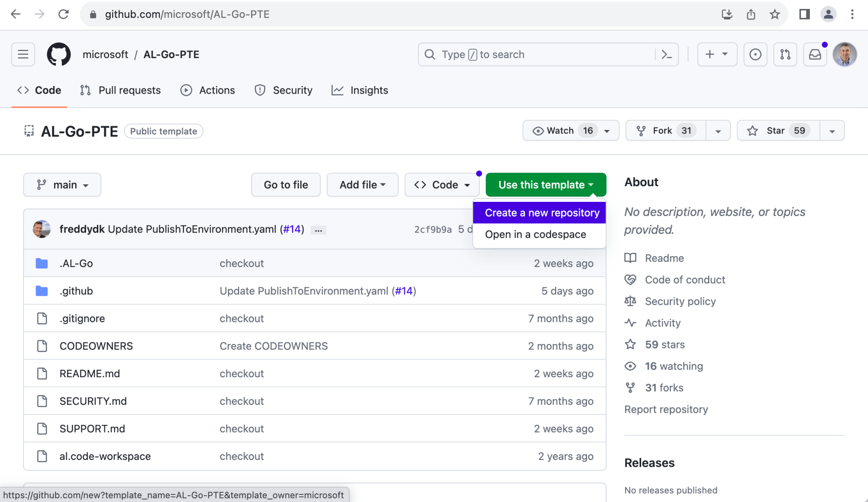The image size is (868, 502).
Task: Open the pull requests icon in header
Action: click(x=785, y=54)
